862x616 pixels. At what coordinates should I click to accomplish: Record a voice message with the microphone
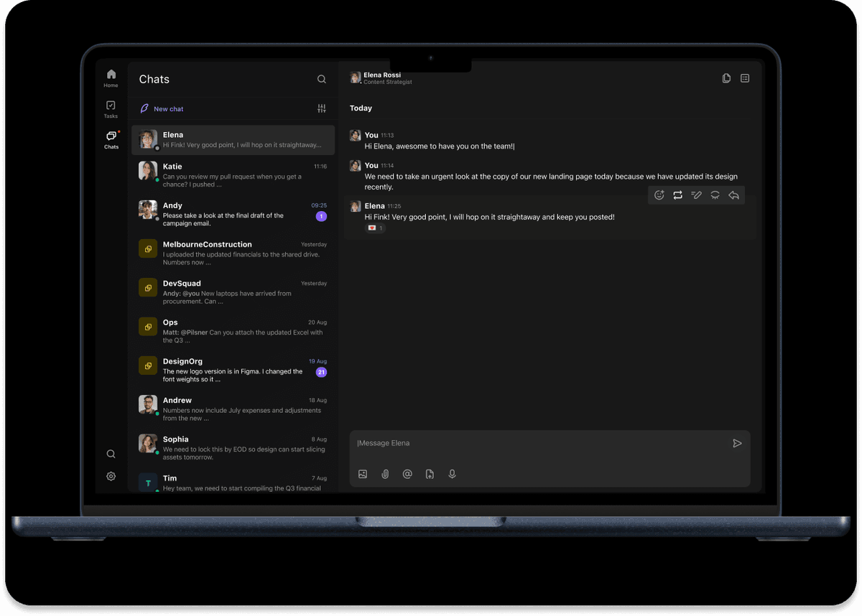(452, 474)
